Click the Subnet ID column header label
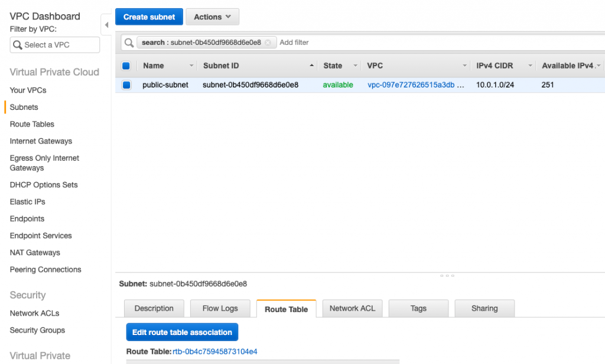 click(221, 66)
